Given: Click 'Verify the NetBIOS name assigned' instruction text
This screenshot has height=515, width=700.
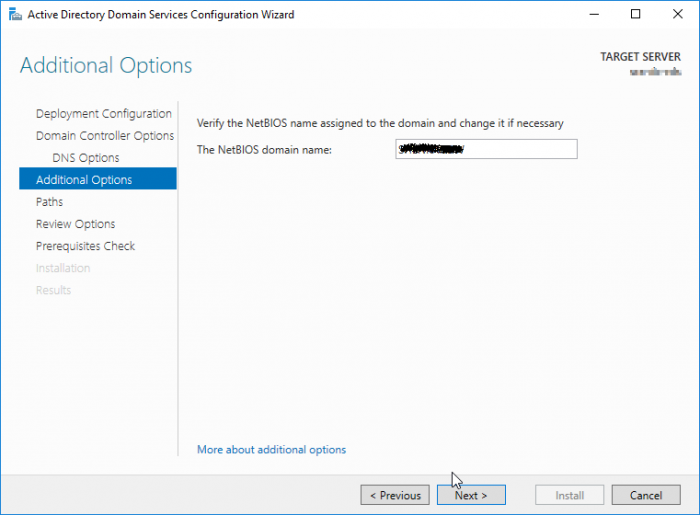Looking at the screenshot, I should click(x=380, y=123).
